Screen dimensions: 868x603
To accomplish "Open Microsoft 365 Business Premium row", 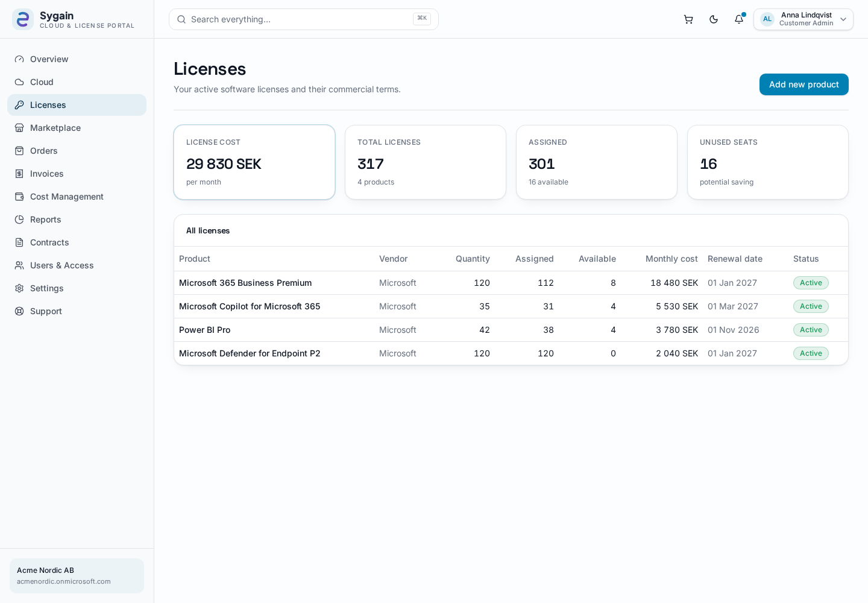I will tap(511, 283).
